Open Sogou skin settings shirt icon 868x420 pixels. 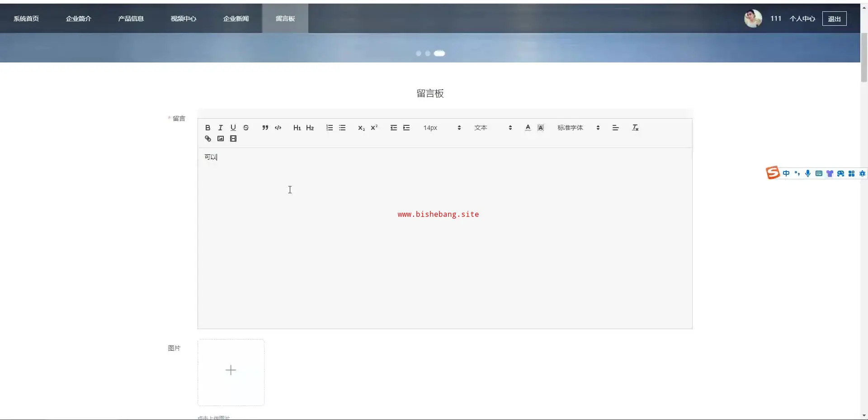pos(830,173)
